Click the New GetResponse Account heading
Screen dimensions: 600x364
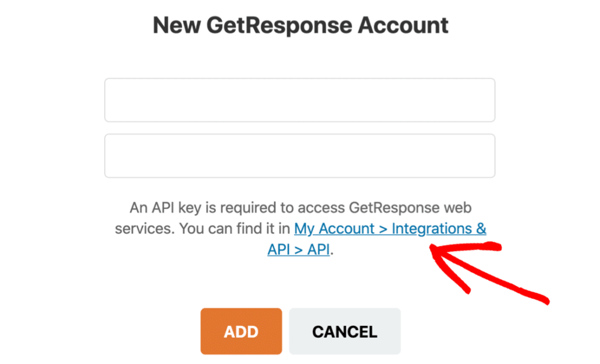click(300, 25)
